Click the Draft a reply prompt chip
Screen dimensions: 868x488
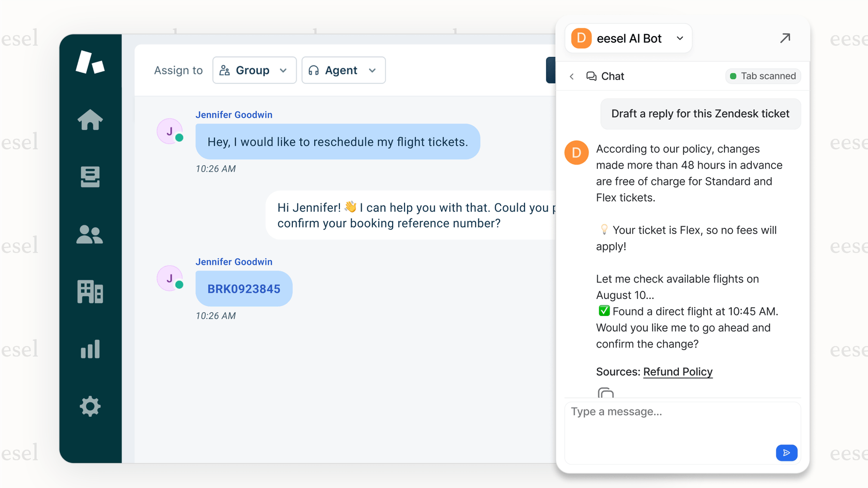pos(700,114)
